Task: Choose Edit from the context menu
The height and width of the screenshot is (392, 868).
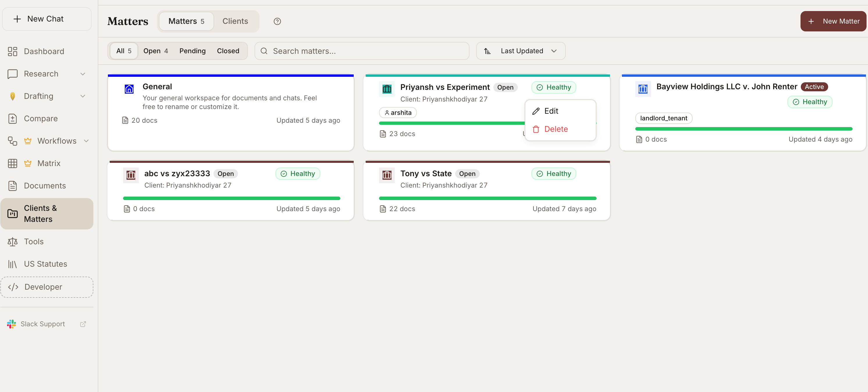Action: 560,111
